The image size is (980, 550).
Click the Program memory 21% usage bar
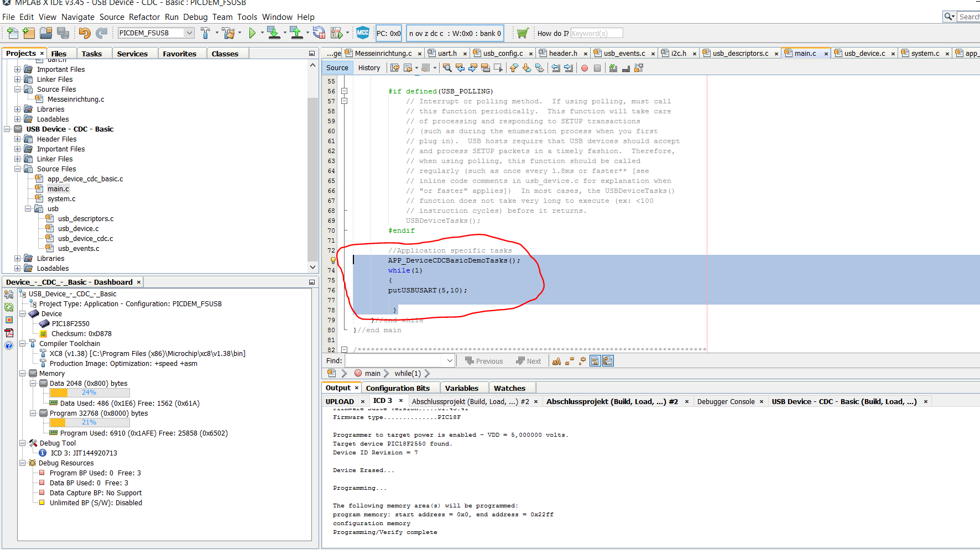tap(90, 423)
